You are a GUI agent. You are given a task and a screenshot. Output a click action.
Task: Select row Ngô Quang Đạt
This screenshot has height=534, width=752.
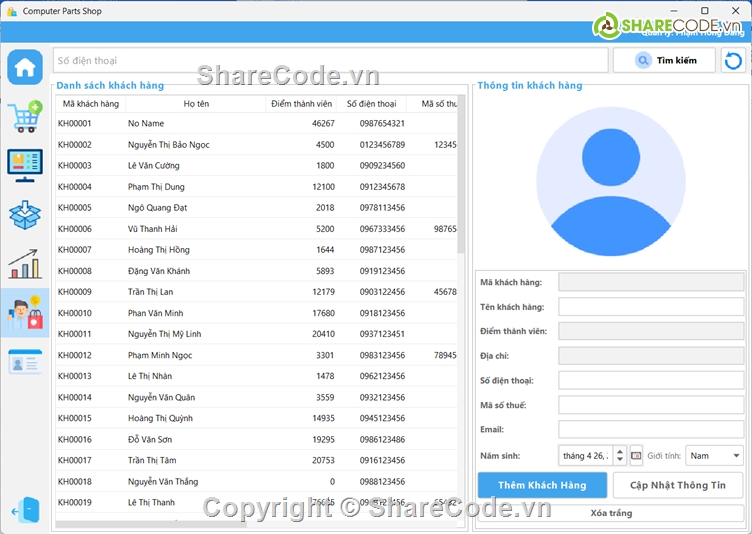point(257,208)
